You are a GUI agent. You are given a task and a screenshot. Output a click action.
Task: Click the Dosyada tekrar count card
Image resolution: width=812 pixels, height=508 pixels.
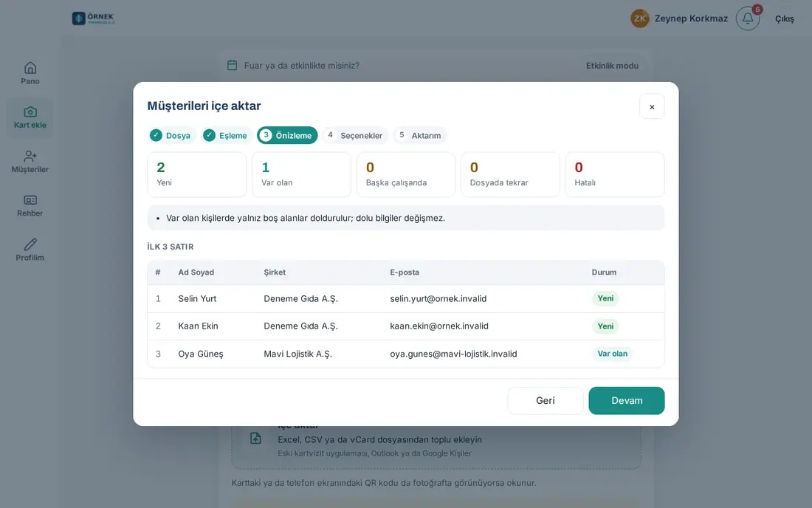coord(510,174)
